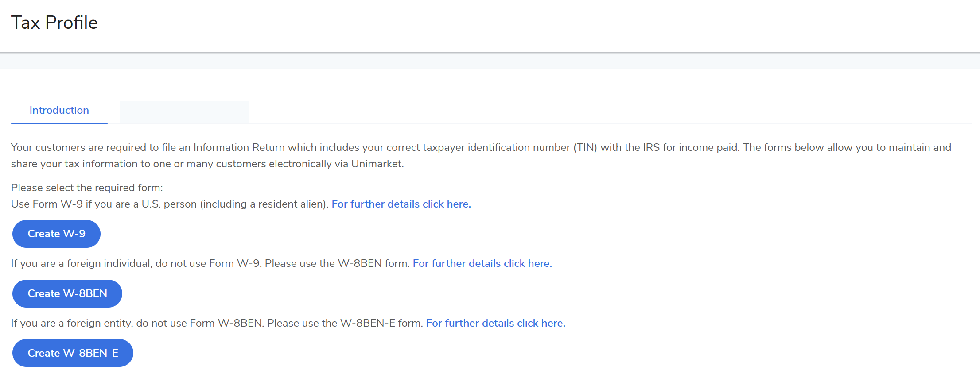Click the word Unimarket in the intro paragraph
This screenshot has width=980, height=389.
point(377,164)
